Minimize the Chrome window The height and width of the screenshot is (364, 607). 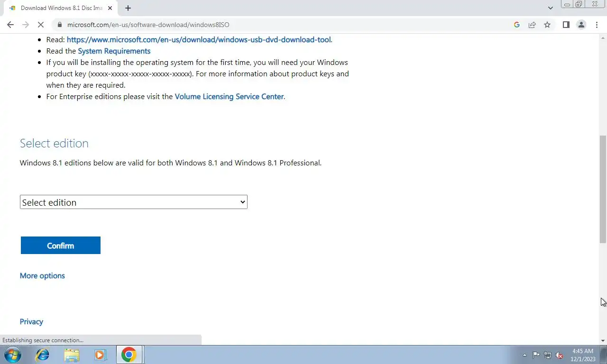pos(567,4)
